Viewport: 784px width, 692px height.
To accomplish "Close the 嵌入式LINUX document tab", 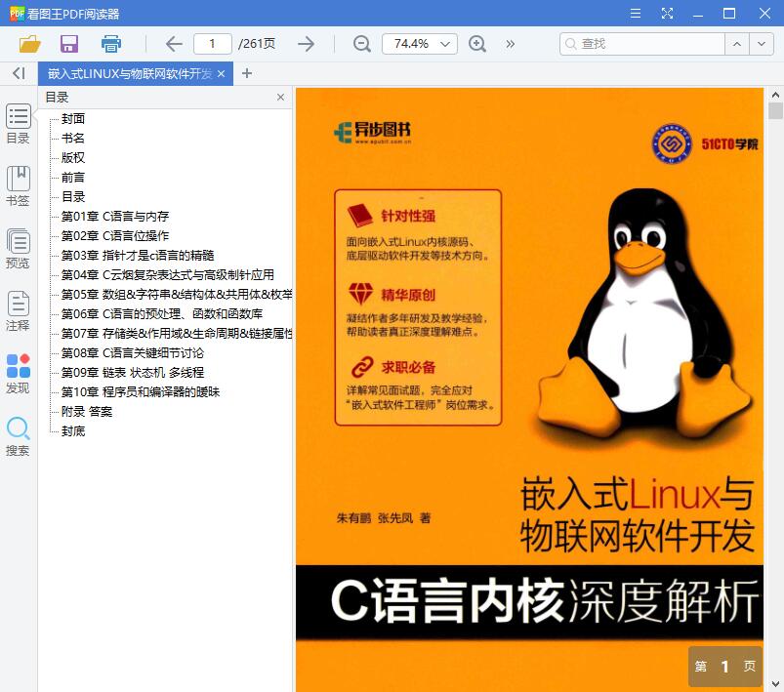I will (x=221, y=73).
